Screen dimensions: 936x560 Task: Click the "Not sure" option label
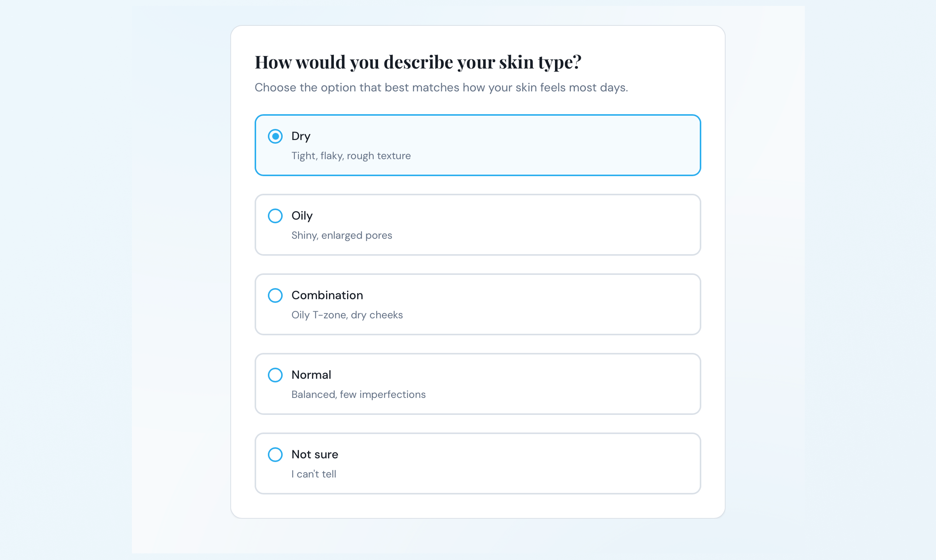(314, 455)
